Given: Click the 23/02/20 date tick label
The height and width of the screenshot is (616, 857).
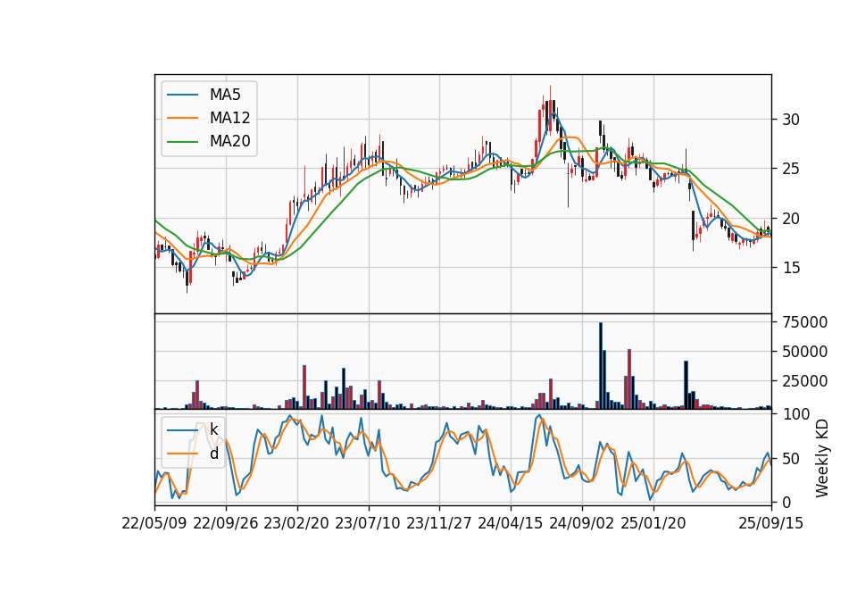Looking at the screenshot, I should tap(296, 523).
